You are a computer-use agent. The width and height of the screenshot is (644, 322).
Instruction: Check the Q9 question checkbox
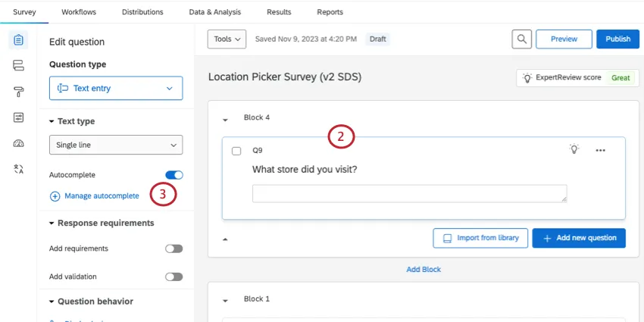coord(236,151)
